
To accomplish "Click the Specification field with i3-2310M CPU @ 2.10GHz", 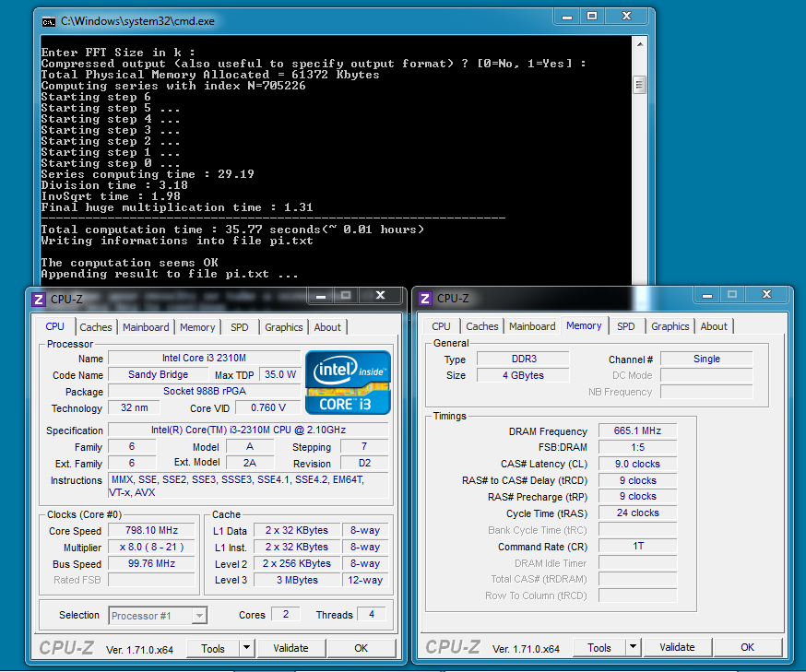I will tap(248, 430).
